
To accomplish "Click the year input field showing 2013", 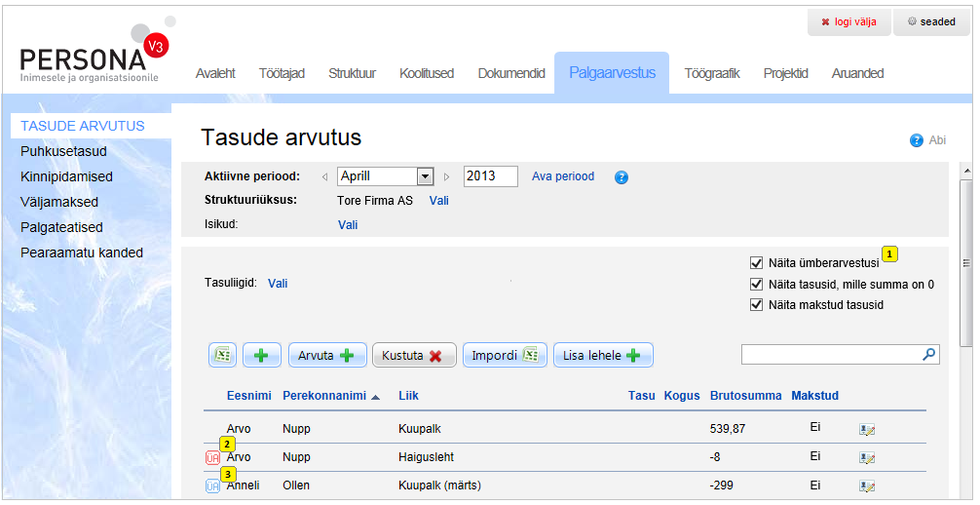I will tap(490, 176).
